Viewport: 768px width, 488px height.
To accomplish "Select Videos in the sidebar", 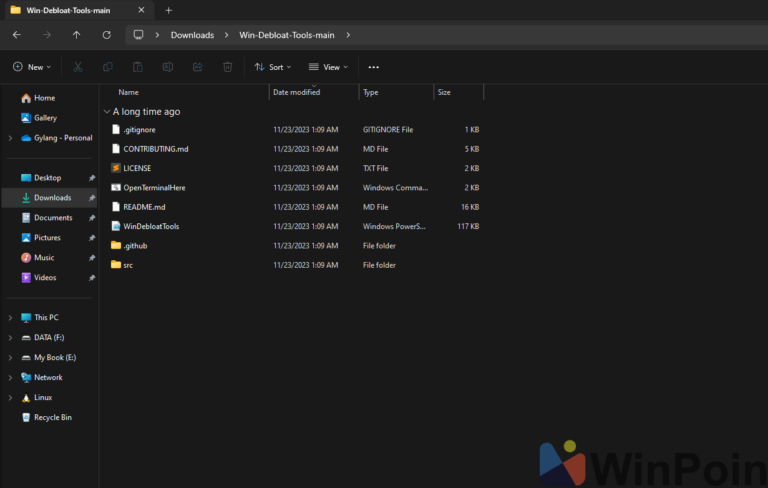I will click(x=45, y=278).
